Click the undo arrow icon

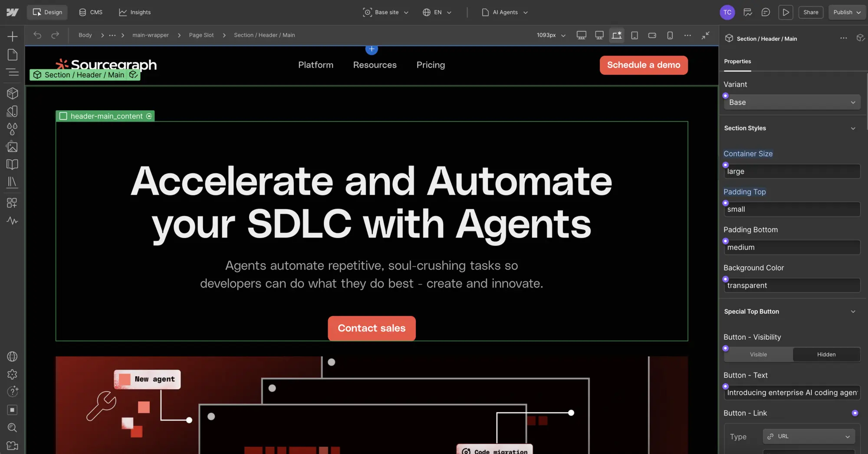point(37,35)
